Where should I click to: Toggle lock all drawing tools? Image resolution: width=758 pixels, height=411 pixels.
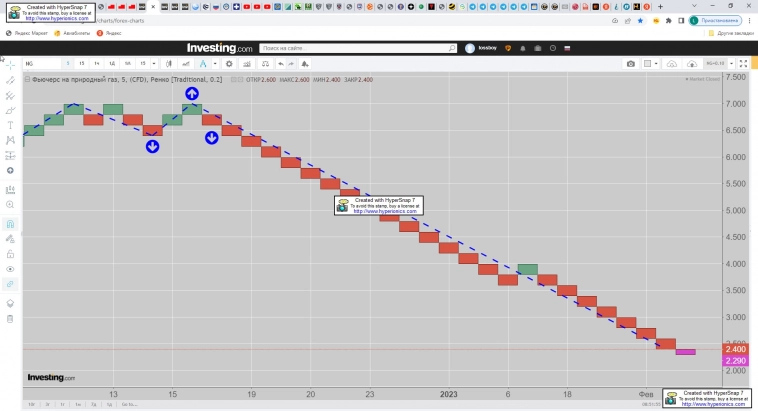(x=10, y=253)
